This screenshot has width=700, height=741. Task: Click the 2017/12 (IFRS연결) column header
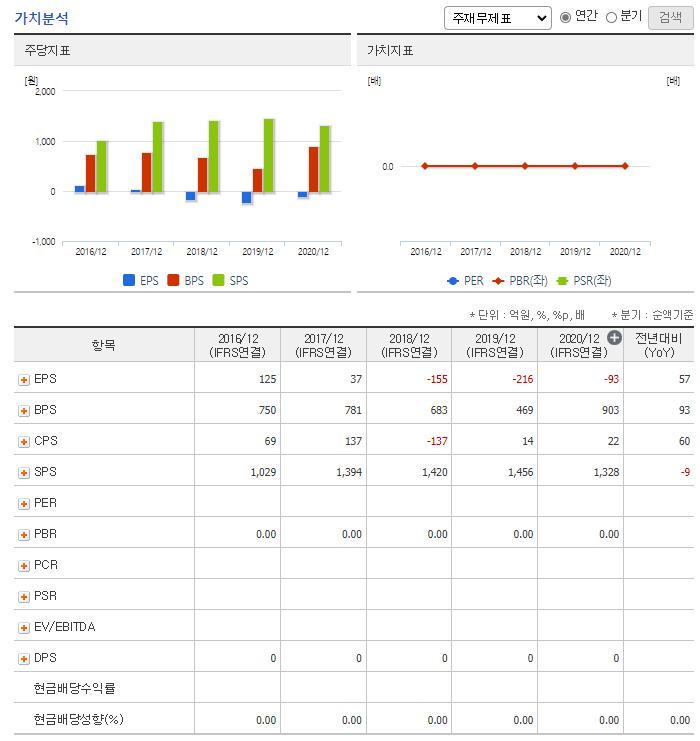click(x=324, y=345)
